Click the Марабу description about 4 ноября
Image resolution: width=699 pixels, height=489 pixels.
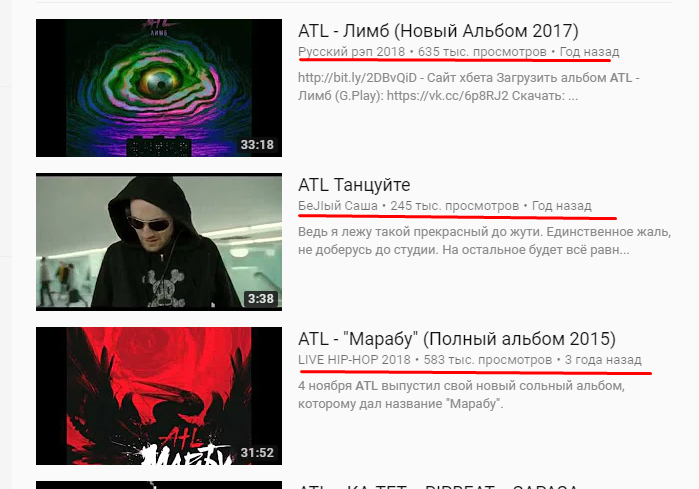461,395
